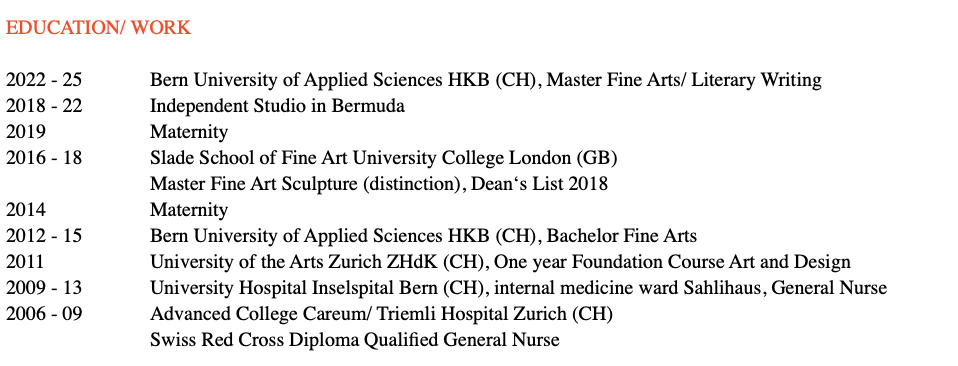Click University of the Arts Zurich entry
Screen dimensions: 958x366
click(500, 262)
